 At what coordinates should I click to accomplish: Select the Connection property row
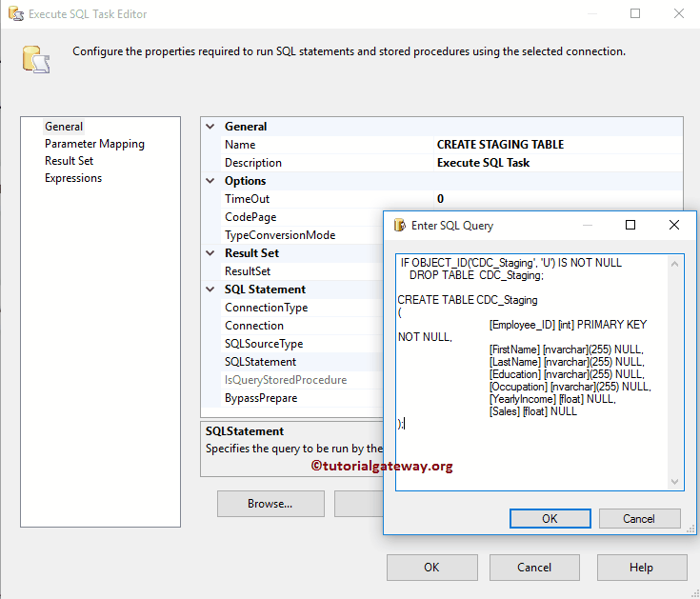[x=302, y=326]
